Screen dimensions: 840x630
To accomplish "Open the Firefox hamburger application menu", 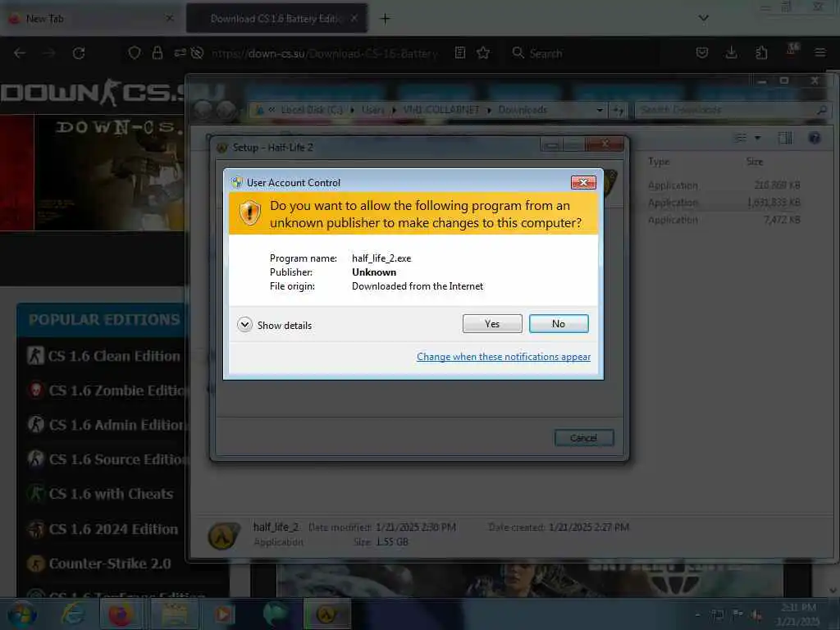I will (819, 52).
